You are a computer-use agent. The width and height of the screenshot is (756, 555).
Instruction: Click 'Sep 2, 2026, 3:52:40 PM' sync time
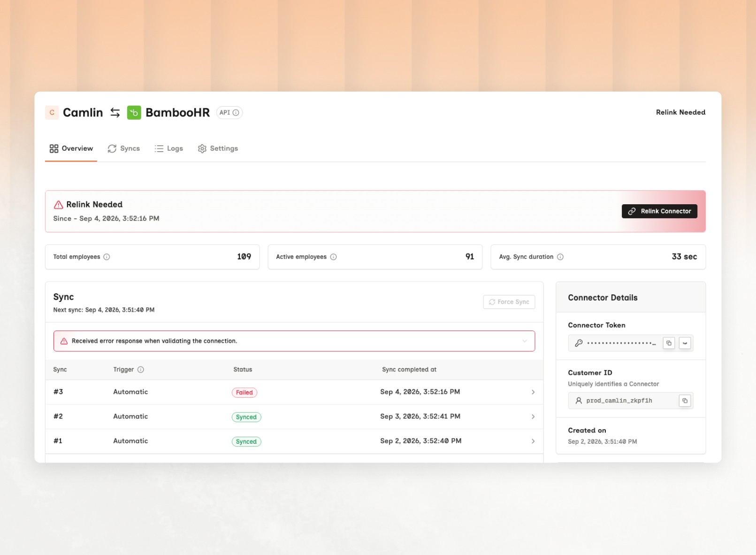[x=421, y=441]
